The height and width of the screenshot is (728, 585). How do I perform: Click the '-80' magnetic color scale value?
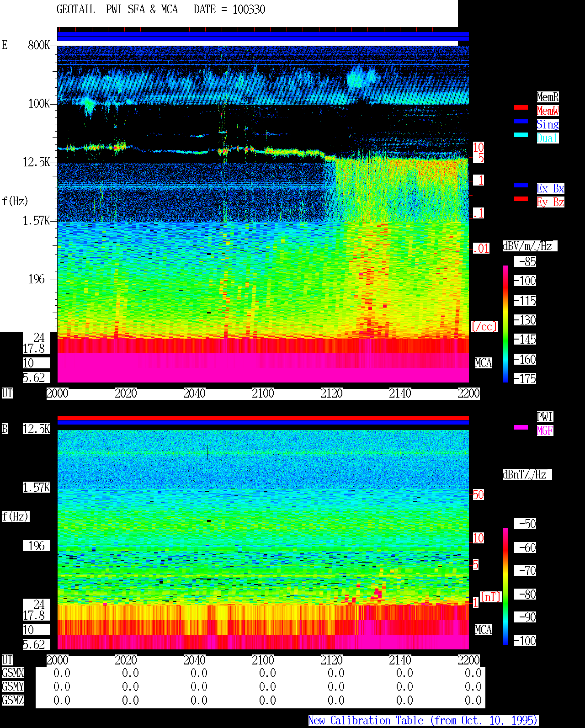[x=525, y=594]
